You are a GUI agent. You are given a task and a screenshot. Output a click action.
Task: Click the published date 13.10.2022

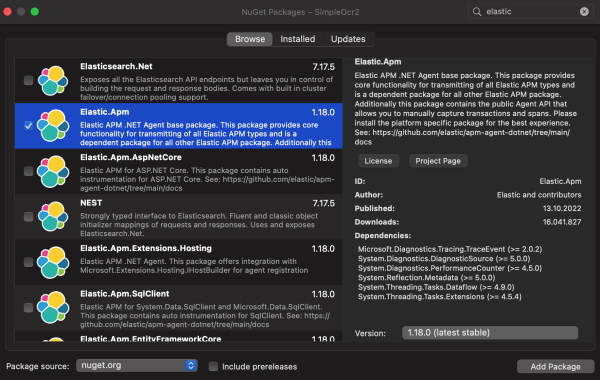pos(562,209)
